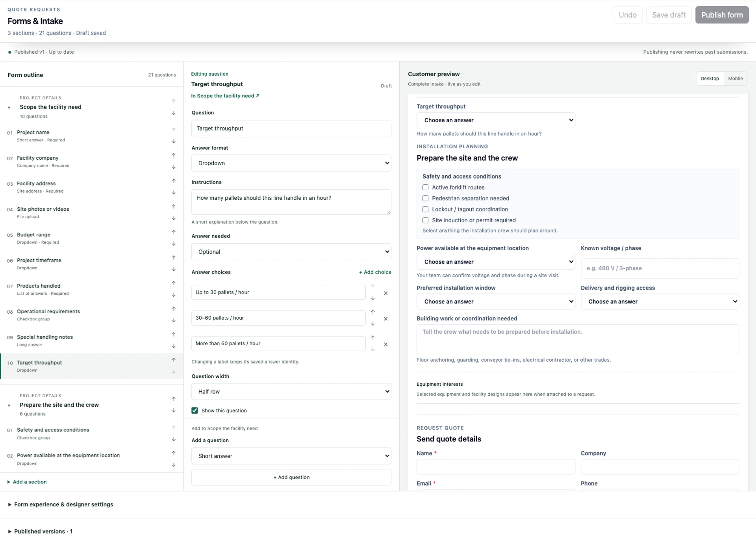
Task: Move Facility company question up
Action: (174, 155)
